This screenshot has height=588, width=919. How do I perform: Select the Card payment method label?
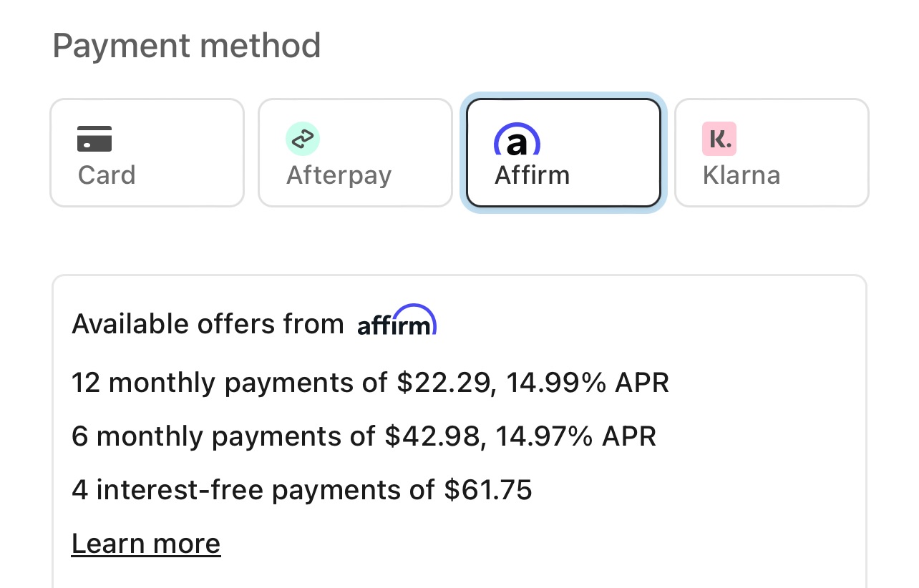point(107,175)
